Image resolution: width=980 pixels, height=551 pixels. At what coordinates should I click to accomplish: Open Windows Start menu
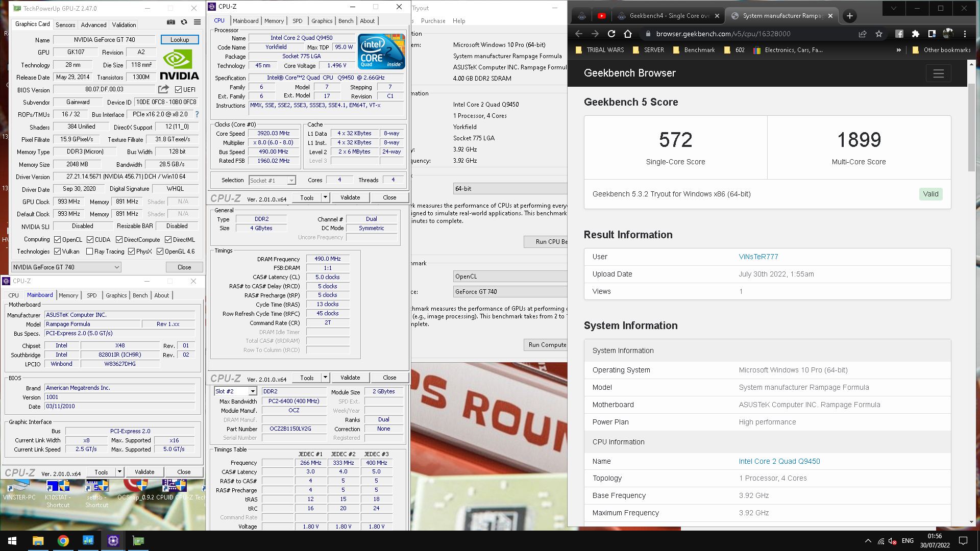(12, 541)
